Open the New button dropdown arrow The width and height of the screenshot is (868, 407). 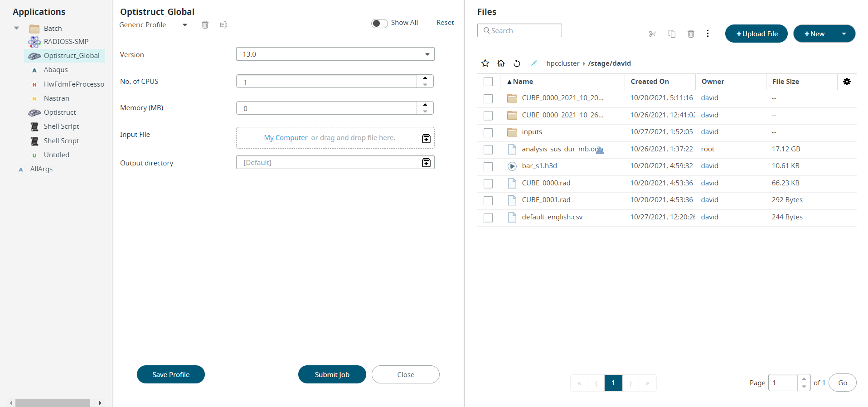click(844, 34)
